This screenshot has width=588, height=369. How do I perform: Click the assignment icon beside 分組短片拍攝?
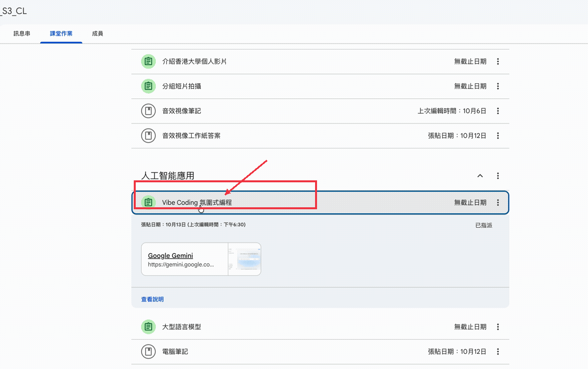pos(148,86)
